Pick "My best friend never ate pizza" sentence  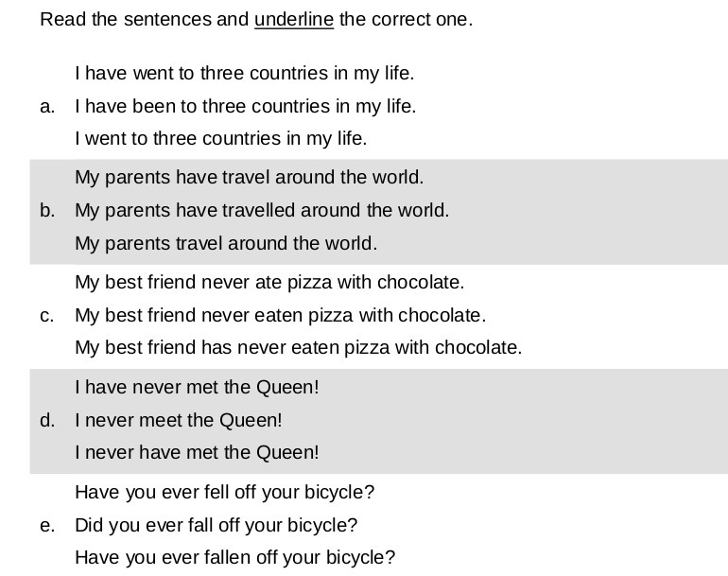[269, 282]
